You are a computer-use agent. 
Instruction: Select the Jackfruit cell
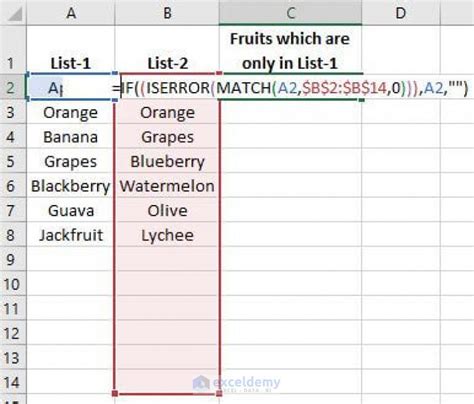(71, 235)
